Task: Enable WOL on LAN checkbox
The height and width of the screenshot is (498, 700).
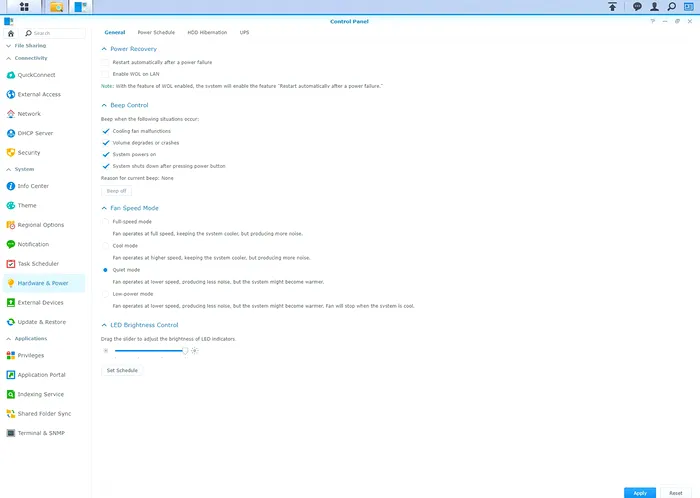Action: click(x=105, y=74)
